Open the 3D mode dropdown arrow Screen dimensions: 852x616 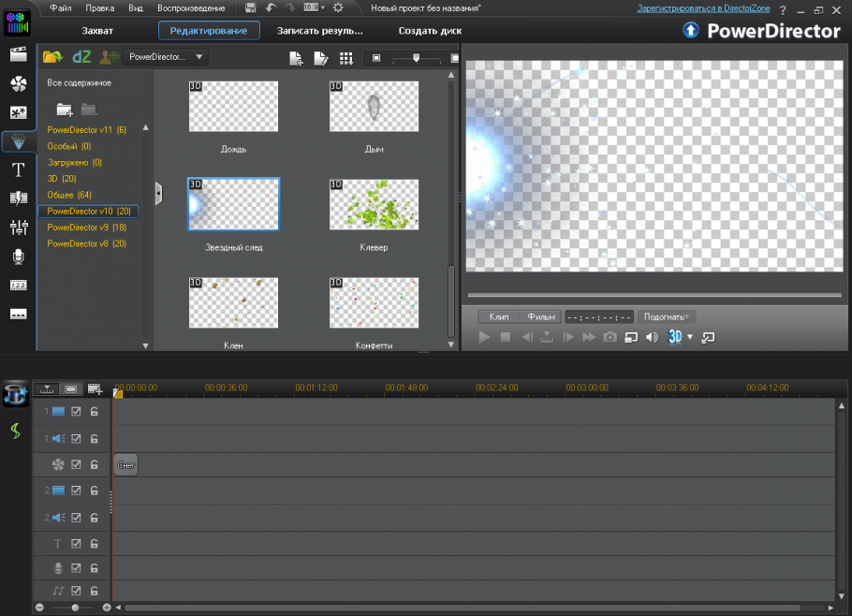[690, 337]
